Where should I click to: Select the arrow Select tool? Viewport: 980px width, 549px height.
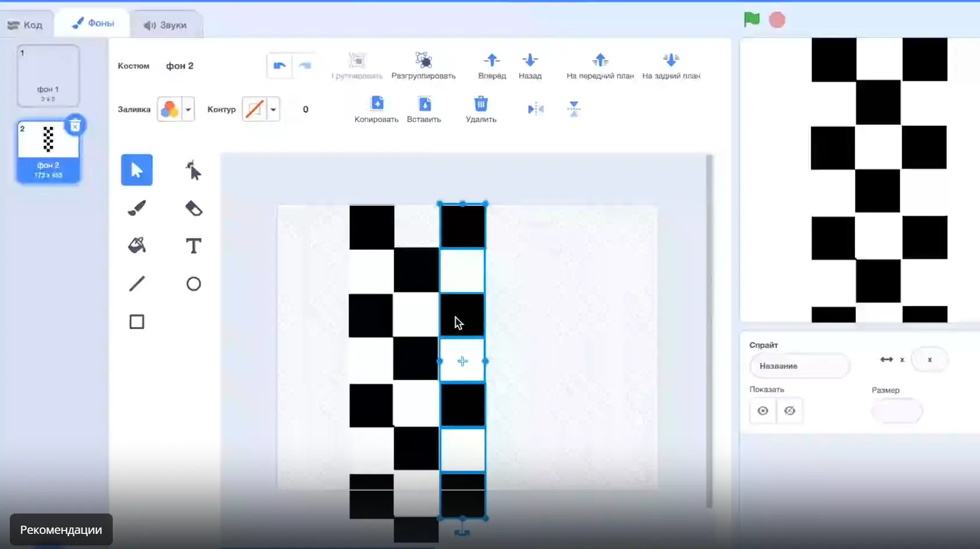[137, 170]
